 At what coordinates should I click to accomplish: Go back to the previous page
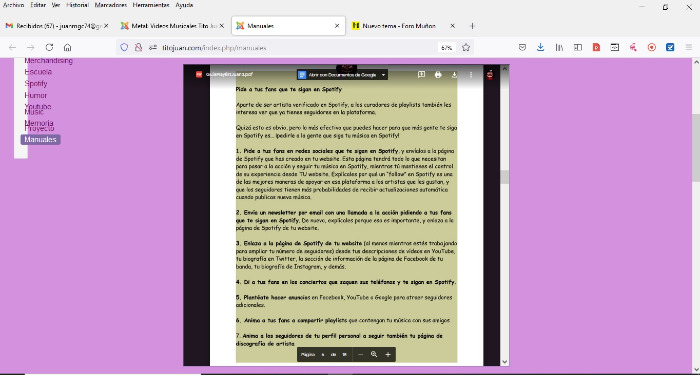[x=12, y=47]
